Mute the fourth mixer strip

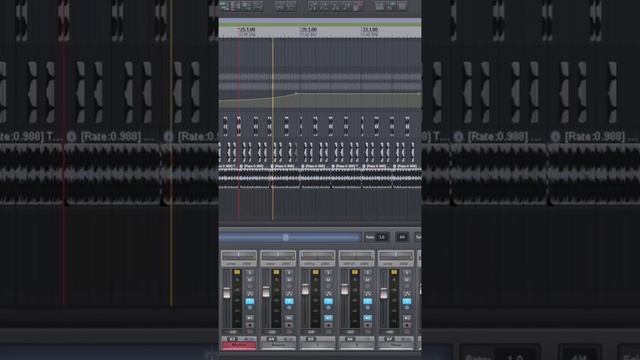[367, 280]
